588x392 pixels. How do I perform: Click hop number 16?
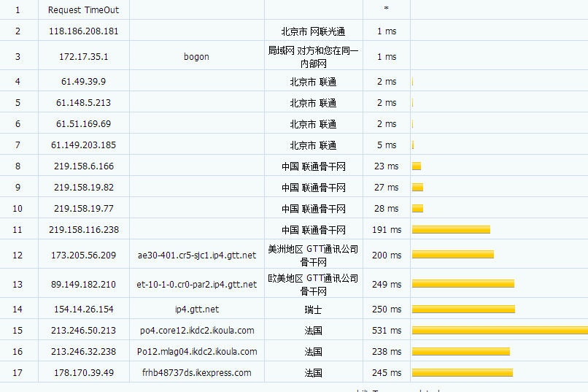click(18, 352)
